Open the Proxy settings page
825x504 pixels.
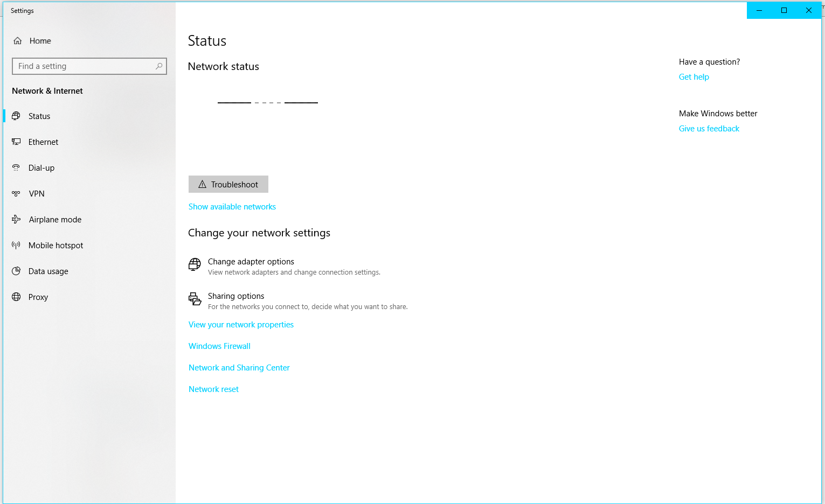tap(89, 297)
